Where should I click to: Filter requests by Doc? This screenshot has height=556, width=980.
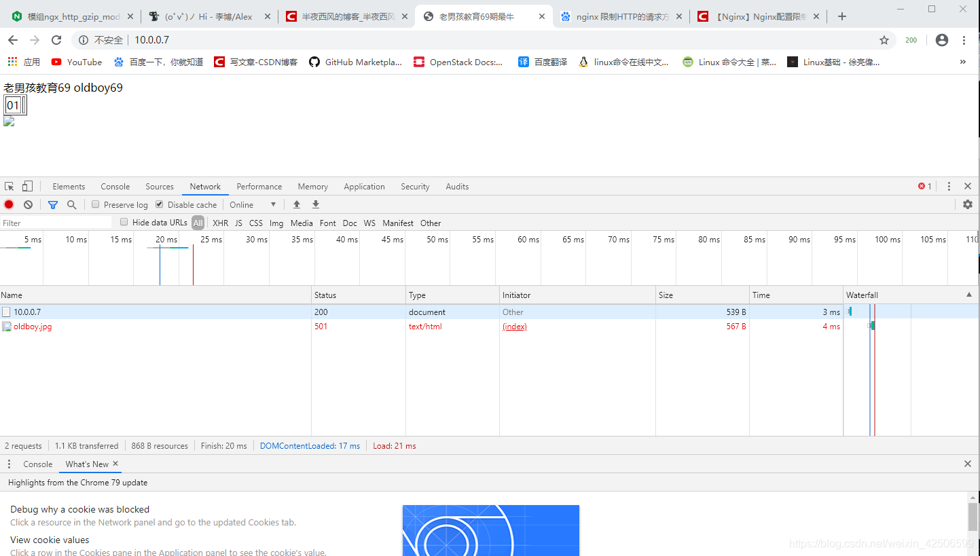click(x=350, y=223)
